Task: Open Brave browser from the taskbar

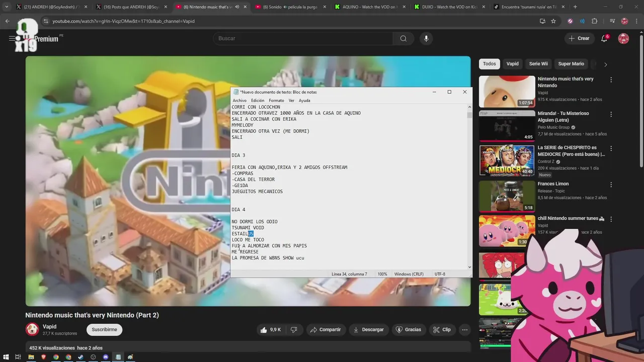Action: click(43, 357)
